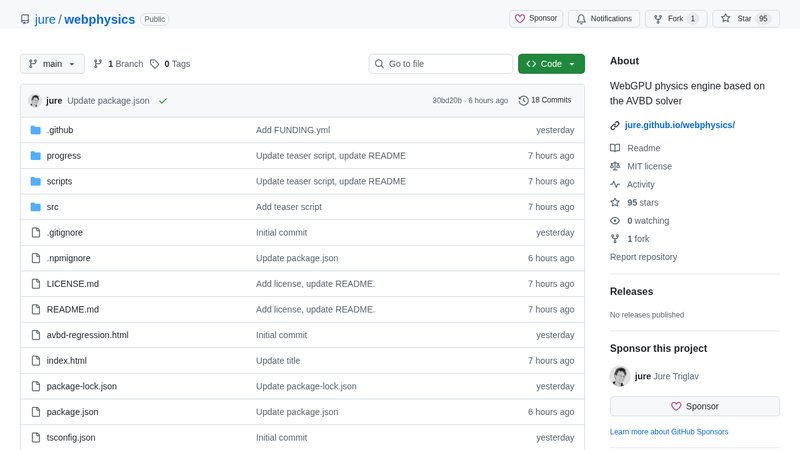Open the MIT license link
The height and width of the screenshot is (450, 800).
pos(649,166)
